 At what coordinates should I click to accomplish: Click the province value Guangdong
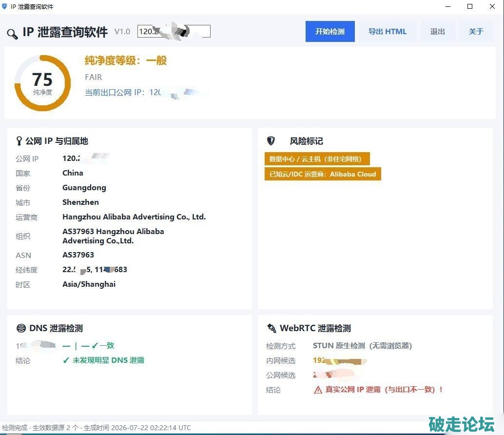(x=84, y=188)
